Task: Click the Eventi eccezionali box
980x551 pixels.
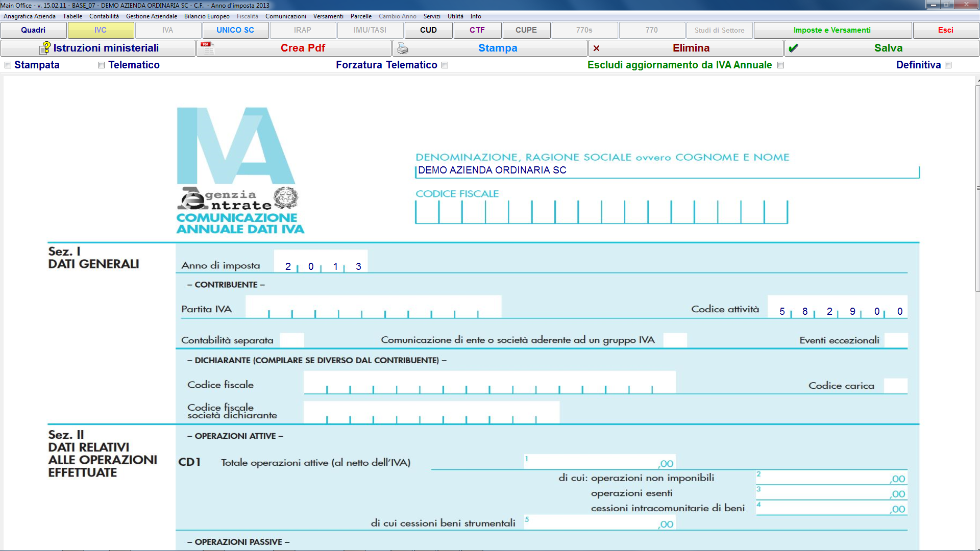Action: tap(896, 340)
